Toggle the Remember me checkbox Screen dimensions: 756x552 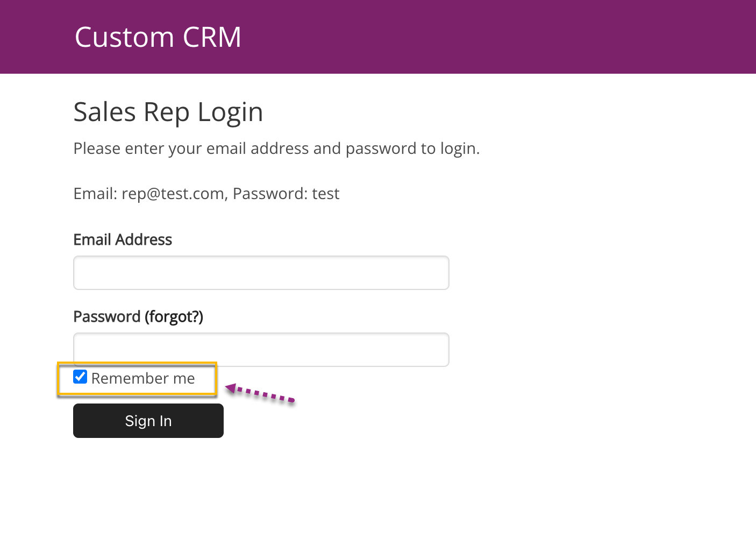click(80, 377)
